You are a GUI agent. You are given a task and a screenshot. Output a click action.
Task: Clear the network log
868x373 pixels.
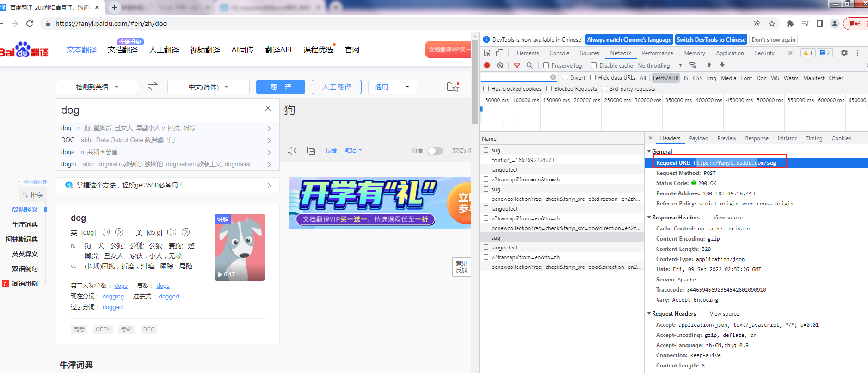500,65
